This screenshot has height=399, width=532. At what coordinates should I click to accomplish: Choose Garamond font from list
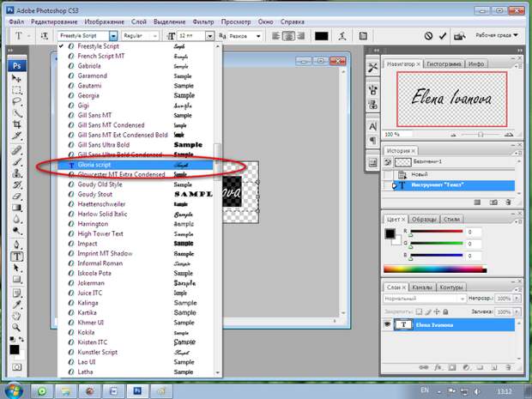(x=136, y=76)
